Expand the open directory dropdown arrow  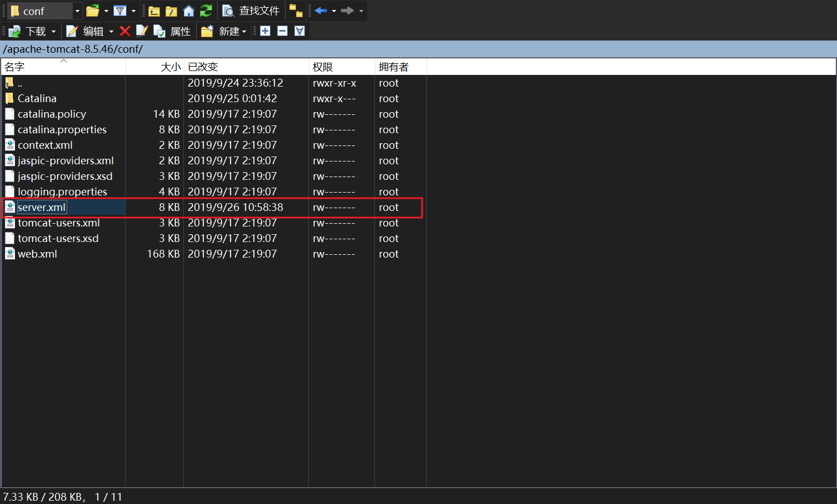coord(106,11)
